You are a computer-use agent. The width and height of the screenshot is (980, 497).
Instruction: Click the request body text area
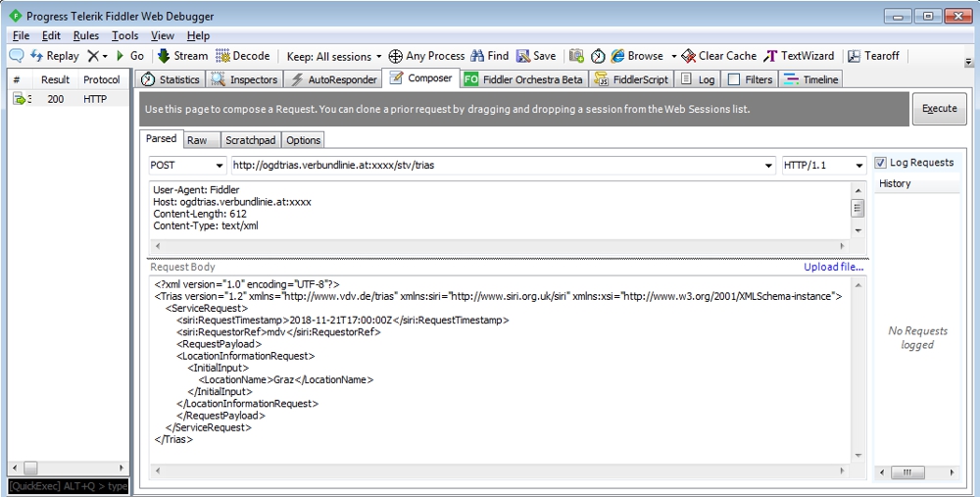point(500,369)
